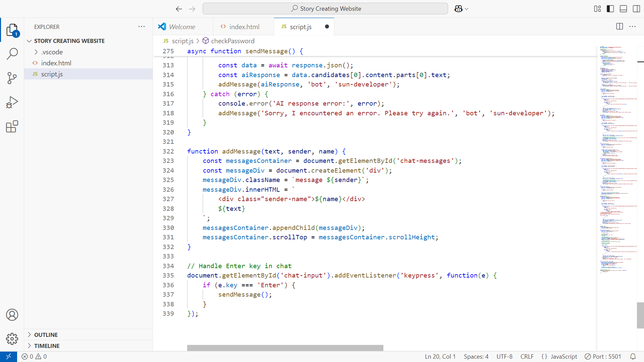Collapse the STORY CREATING WEBSITE folder
This screenshot has height=362, width=644.
coord(30,41)
